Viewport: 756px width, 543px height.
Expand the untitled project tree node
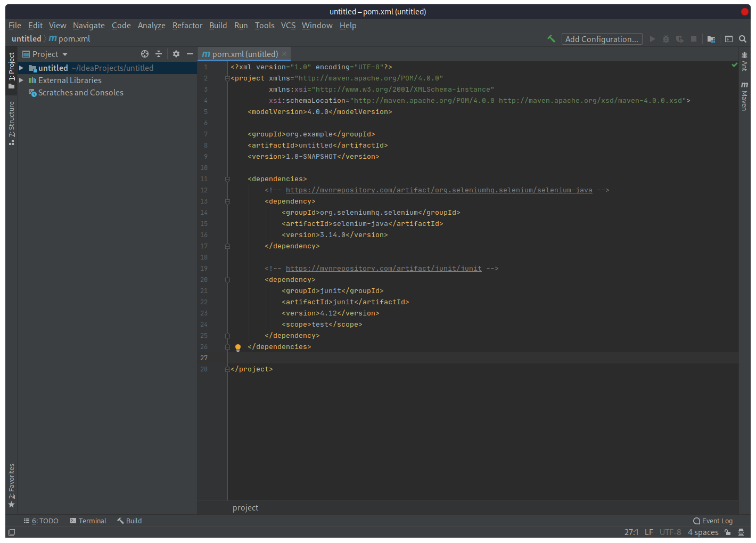[21, 68]
